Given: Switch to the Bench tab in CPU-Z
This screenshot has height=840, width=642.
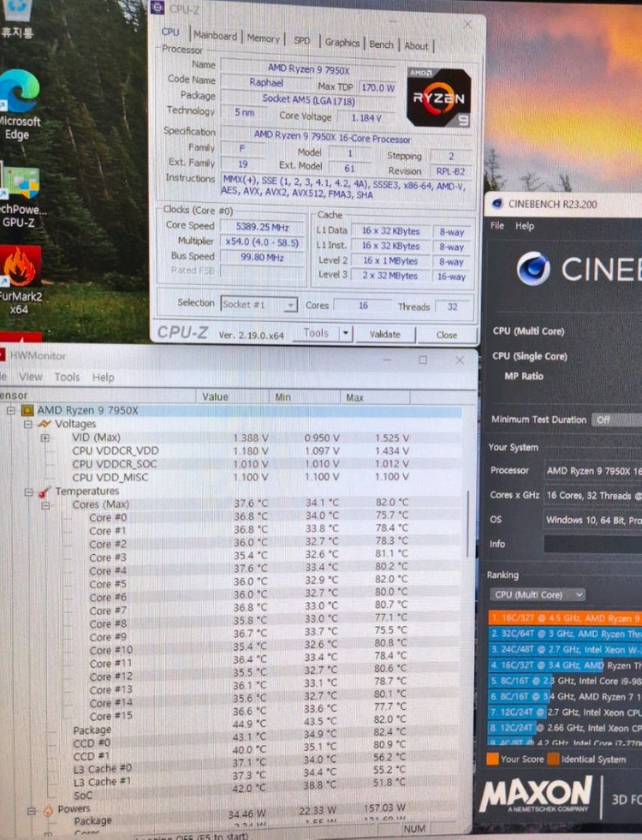Looking at the screenshot, I should [381, 45].
